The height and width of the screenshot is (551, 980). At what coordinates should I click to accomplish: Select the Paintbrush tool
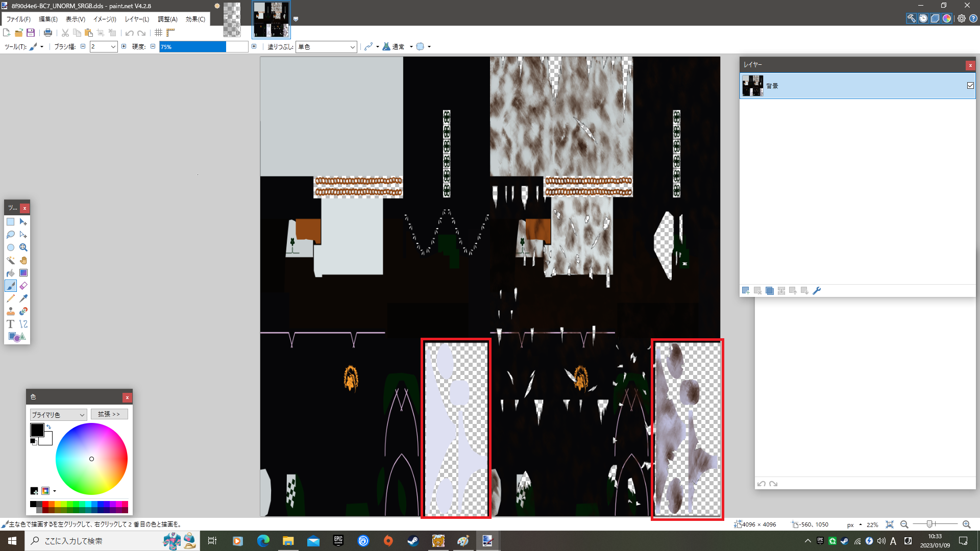pyautogui.click(x=10, y=286)
